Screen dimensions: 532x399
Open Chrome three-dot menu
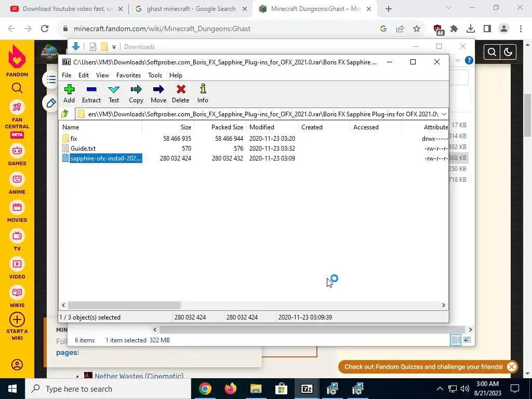pyautogui.click(x=521, y=29)
